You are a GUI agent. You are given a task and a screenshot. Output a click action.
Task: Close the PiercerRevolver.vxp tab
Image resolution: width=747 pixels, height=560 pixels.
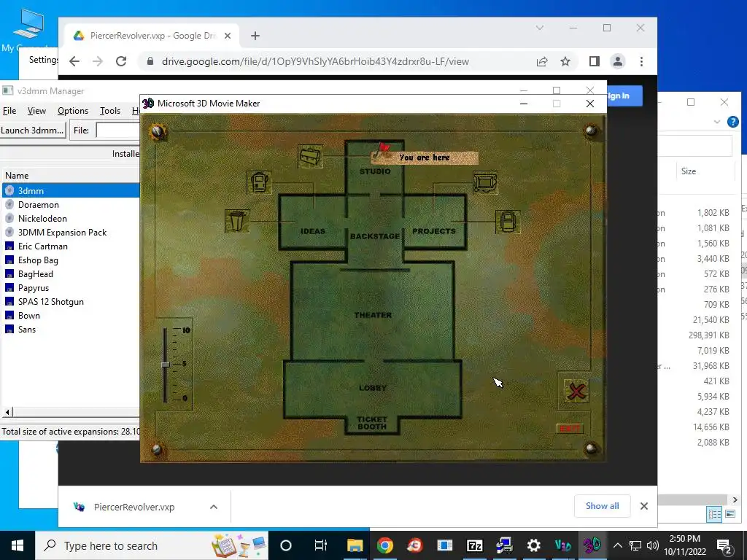point(228,36)
